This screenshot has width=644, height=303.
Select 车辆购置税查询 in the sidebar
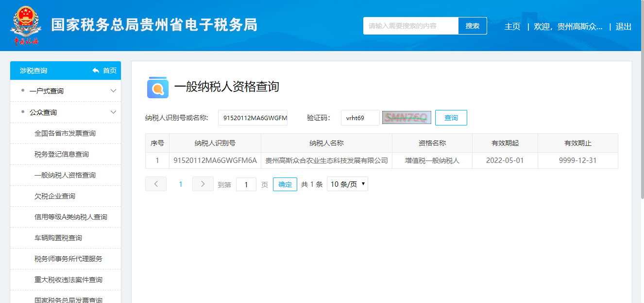(x=58, y=238)
